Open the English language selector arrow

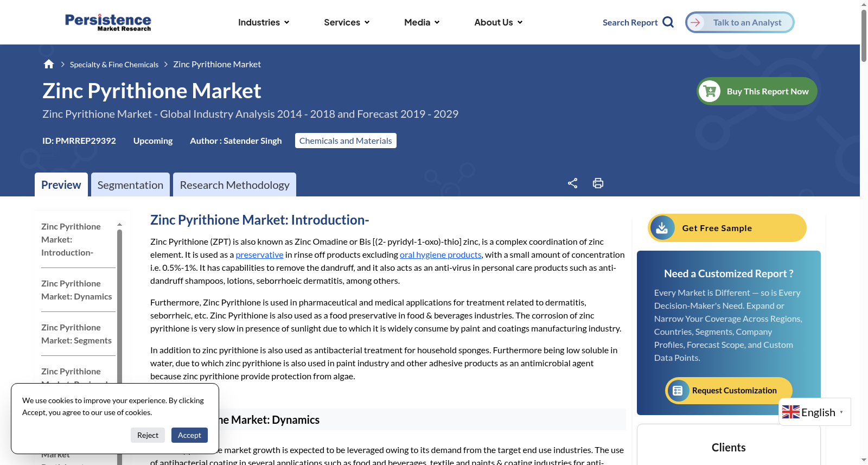[841, 412]
